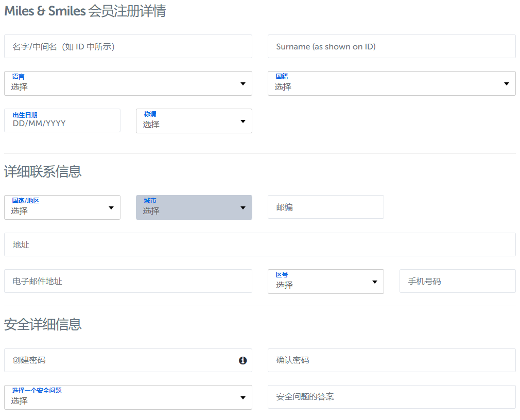Open the 城市 city dropdown
Image resolution: width=520 pixels, height=420 pixels.
194,207
